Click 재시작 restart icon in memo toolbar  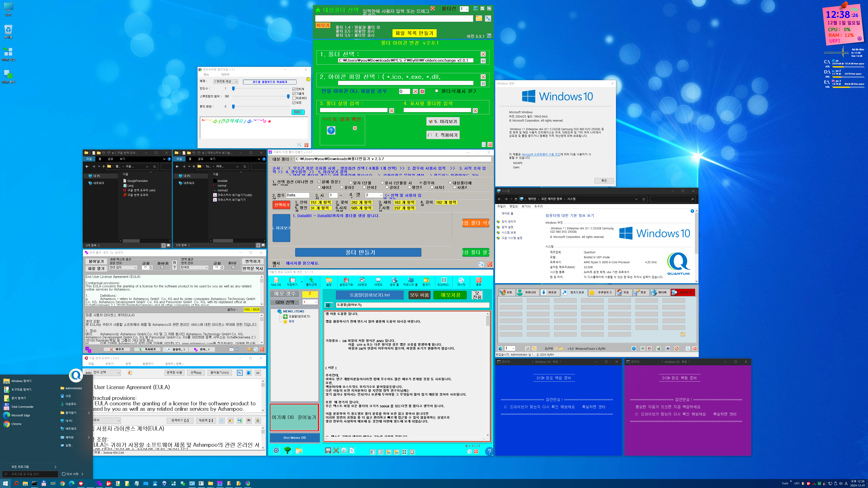461,282
